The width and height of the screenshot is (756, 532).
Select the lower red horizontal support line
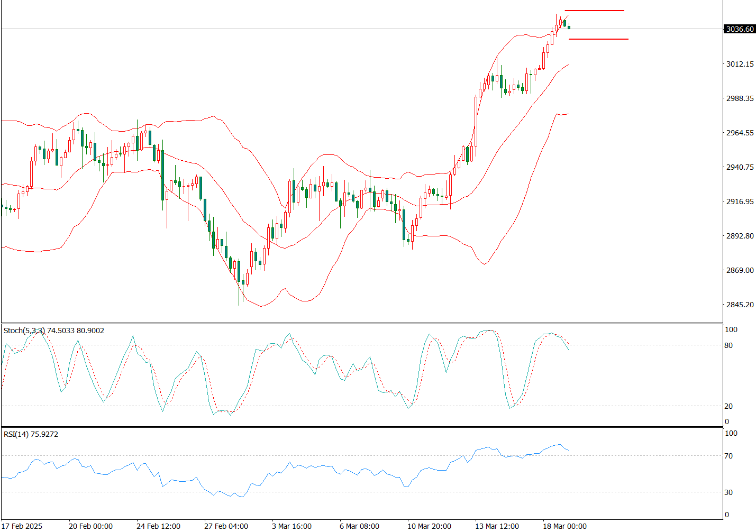point(598,39)
